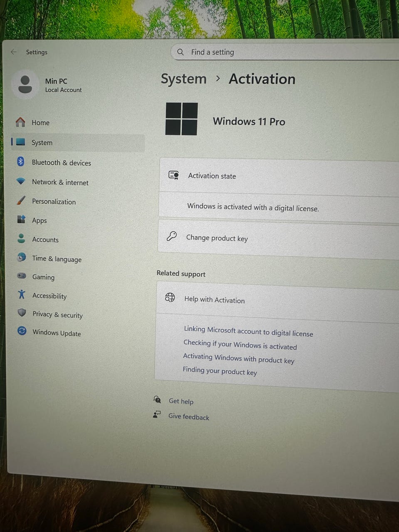
Task: Click the Get help headset icon
Action: click(157, 399)
